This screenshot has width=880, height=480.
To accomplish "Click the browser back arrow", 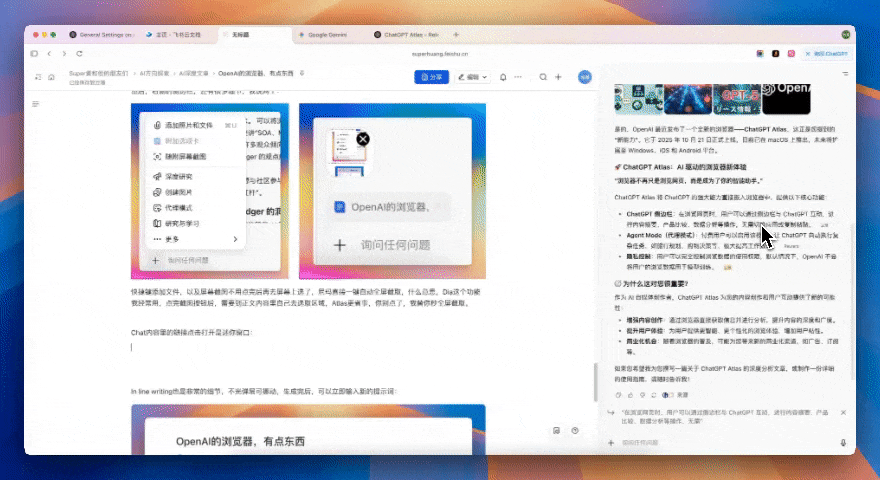I will coord(50,53).
